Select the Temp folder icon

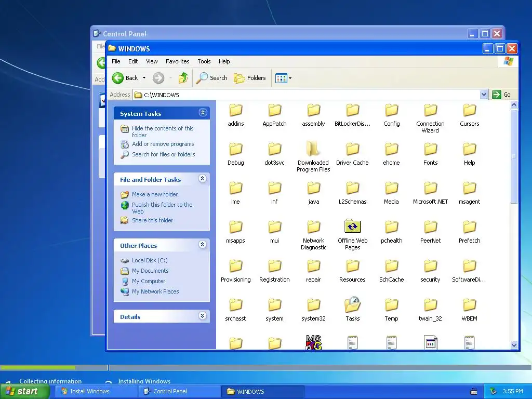(392, 305)
